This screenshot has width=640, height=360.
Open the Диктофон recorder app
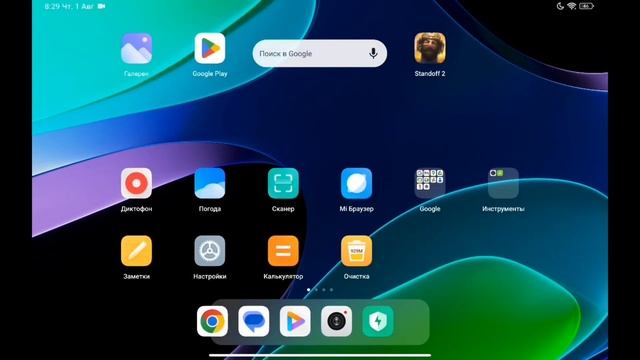(136, 183)
